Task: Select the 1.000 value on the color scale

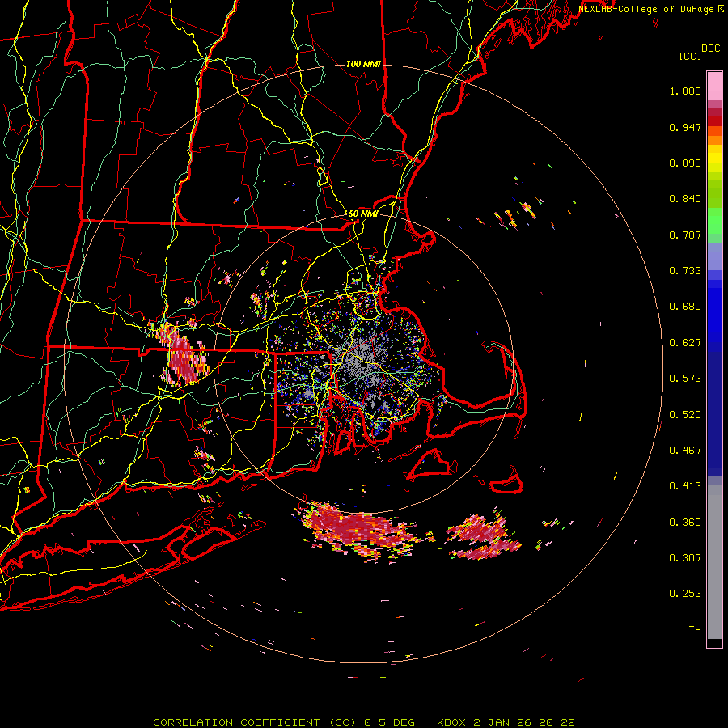Action: (685, 91)
